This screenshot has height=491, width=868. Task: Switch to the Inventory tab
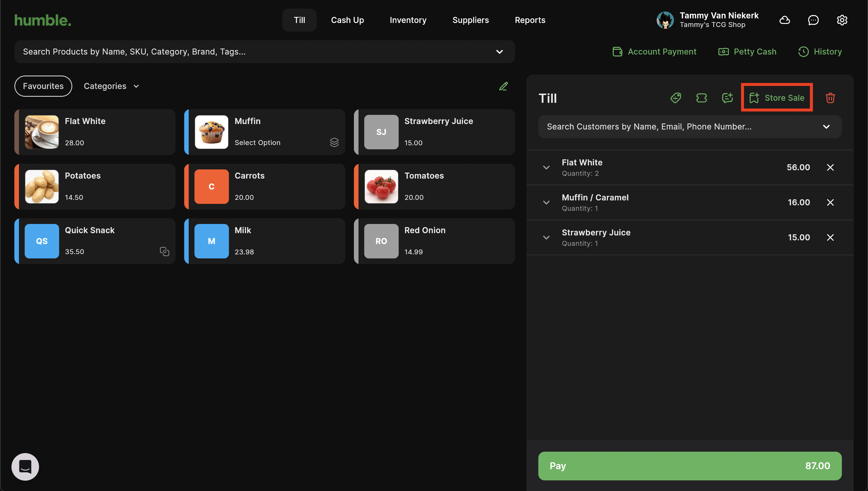click(408, 20)
